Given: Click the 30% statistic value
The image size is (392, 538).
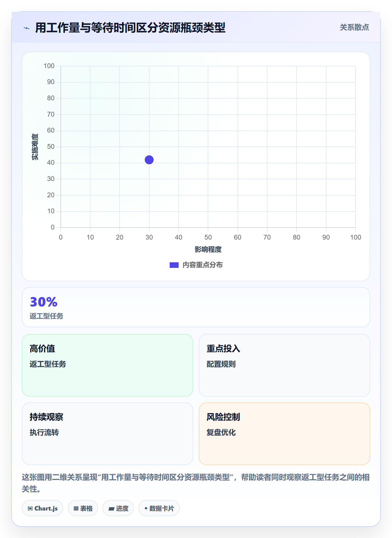Looking at the screenshot, I should tap(44, 302).
